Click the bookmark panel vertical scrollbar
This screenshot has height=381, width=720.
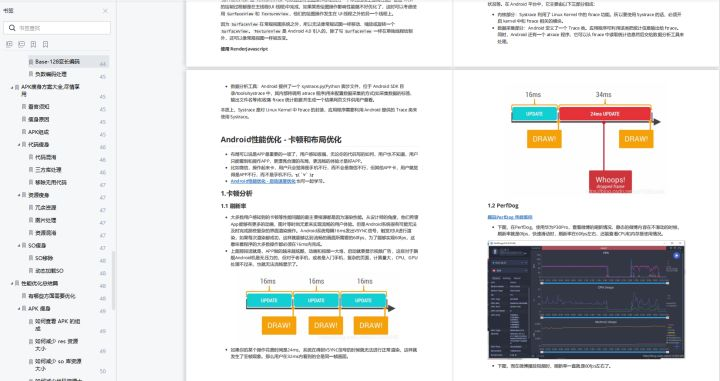click(x=113, y=280)
